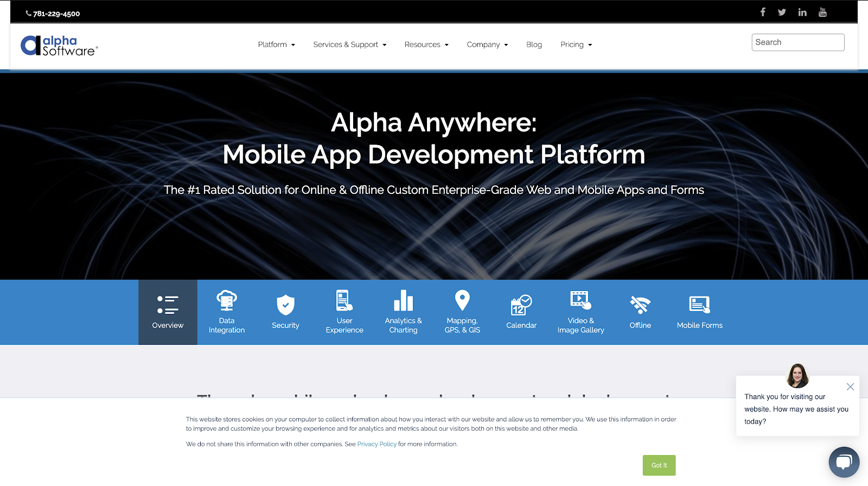This screenshot has width=868, height=486.
Task: Switch to the Calendar tab label
Action: tap(521, 325)
